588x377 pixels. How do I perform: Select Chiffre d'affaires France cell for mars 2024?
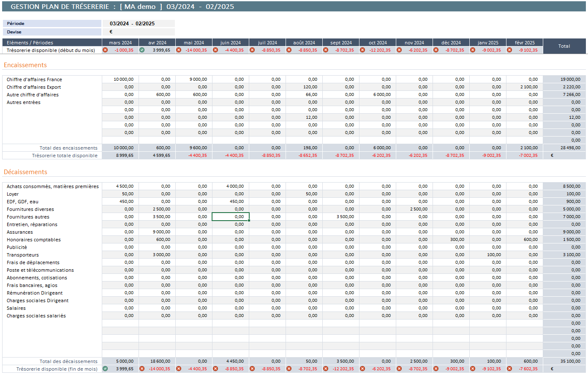pos(120,79)
